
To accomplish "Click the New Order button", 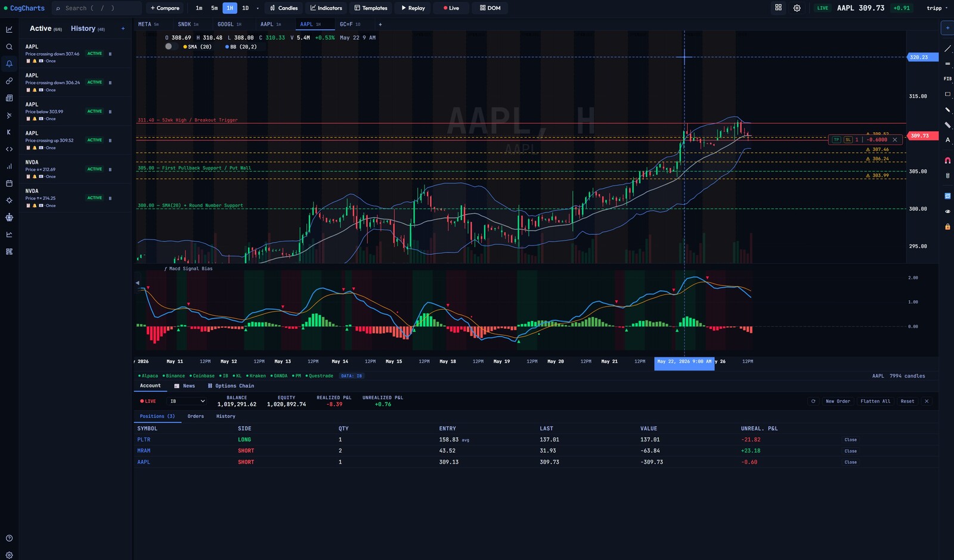I will click(x=838, y=401).
